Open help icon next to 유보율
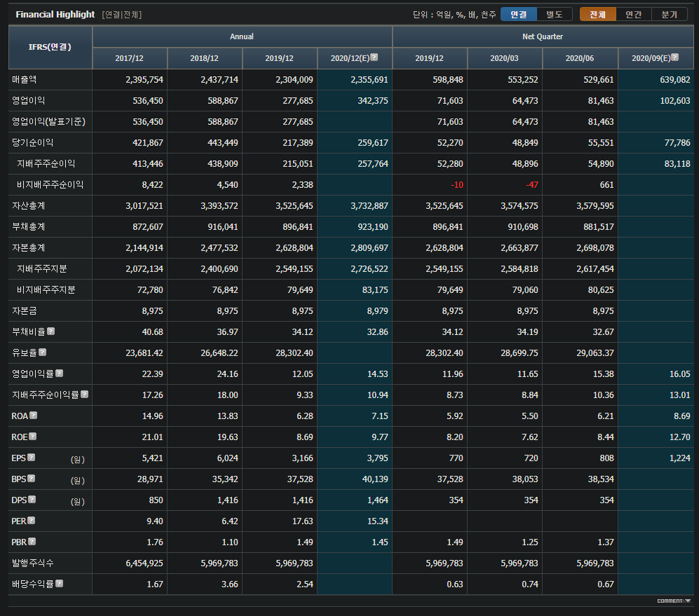Image resolution: width=699 pixels, height=616 pixels. 42,352
